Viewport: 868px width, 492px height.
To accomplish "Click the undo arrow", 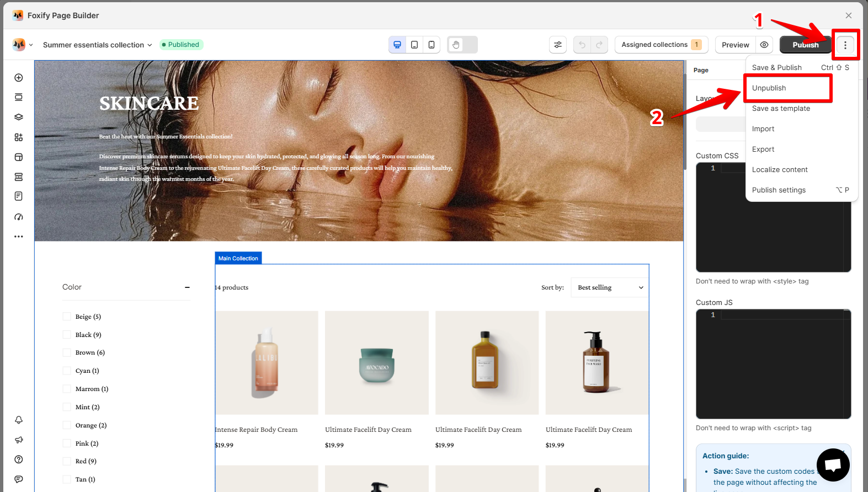I will (x=582, y=45).
